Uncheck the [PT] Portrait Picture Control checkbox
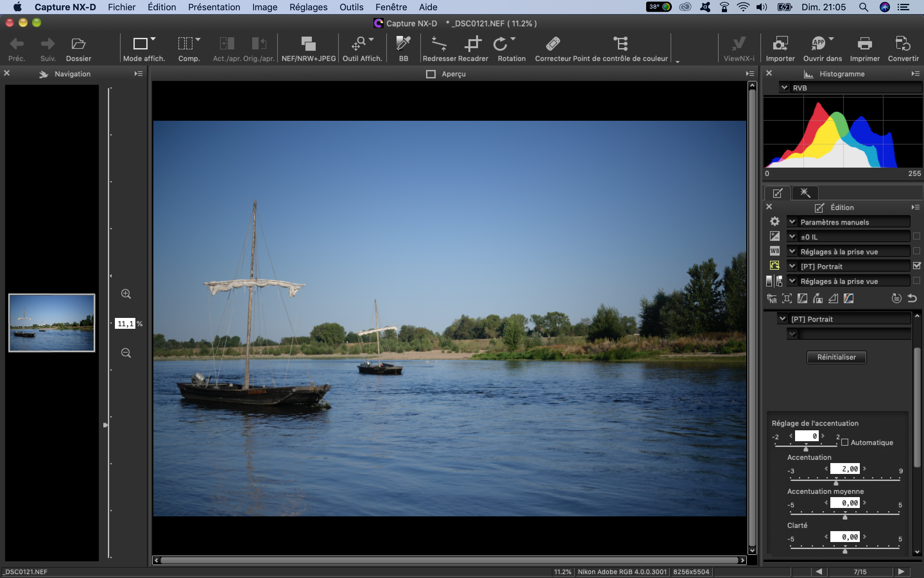 pos(916,266)
